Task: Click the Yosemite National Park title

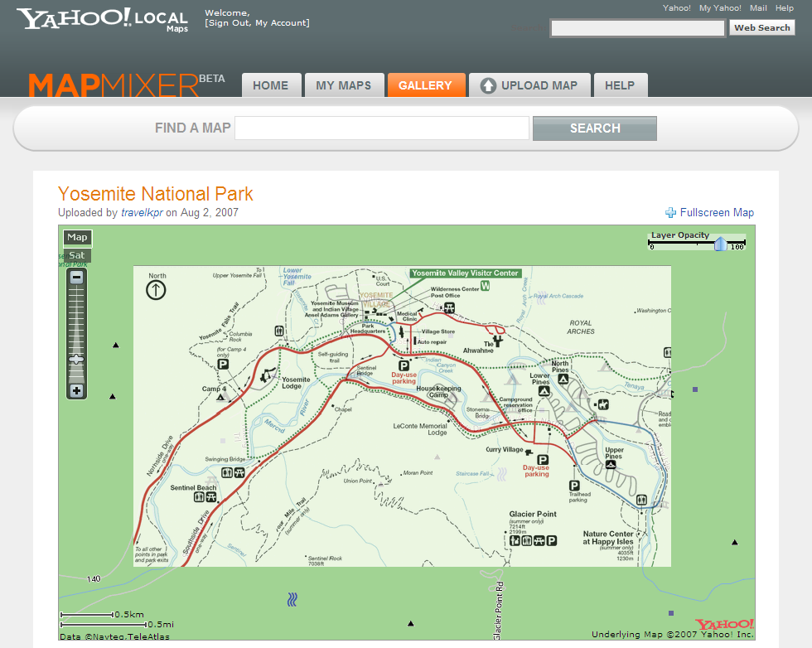Action: 156,194
